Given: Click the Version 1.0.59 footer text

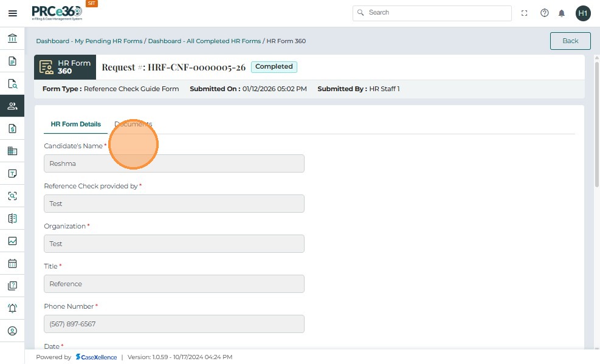Looking at the screenshot, I should (180, 357).
